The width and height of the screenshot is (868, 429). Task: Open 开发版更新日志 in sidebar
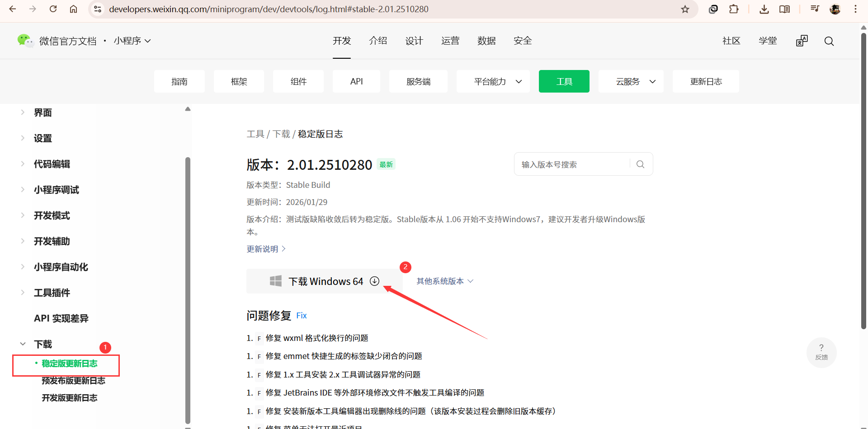(x=69, y=398)
